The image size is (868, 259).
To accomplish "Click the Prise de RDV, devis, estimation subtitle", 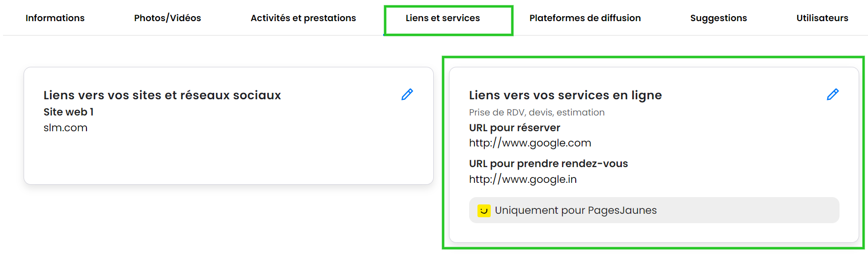I will click(536, 113).
